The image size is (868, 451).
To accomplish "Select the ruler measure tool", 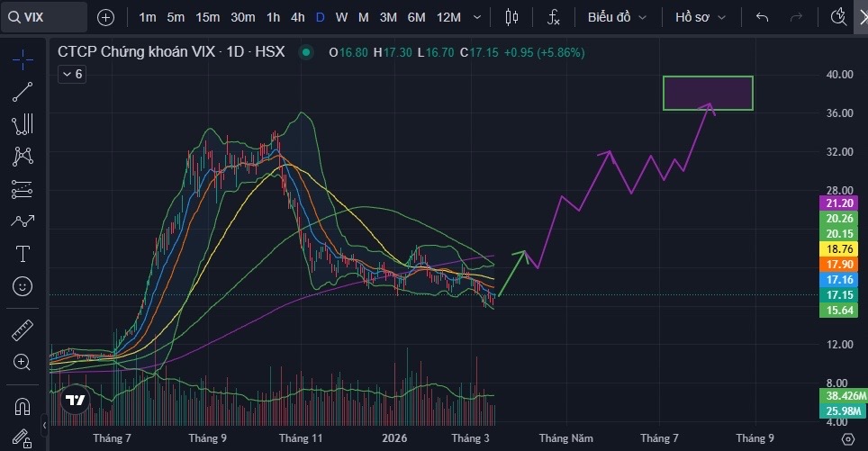I will click(23, 330).
